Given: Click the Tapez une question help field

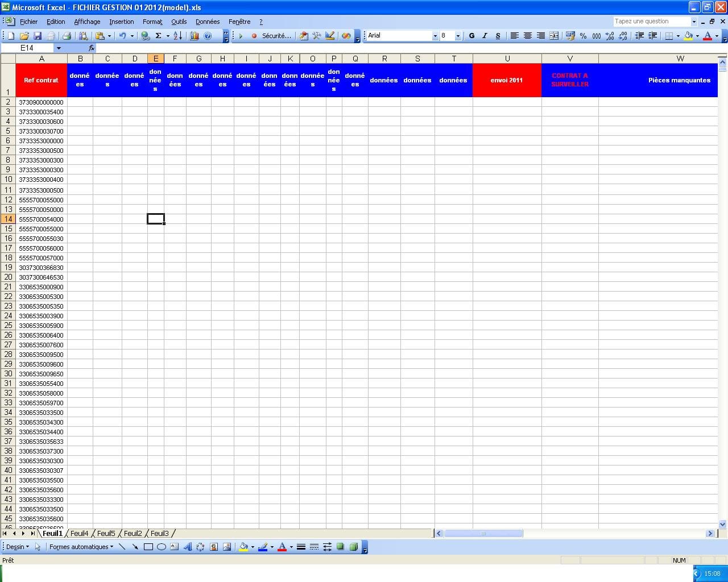Looking at the screenshot, I should coord(652,22).
